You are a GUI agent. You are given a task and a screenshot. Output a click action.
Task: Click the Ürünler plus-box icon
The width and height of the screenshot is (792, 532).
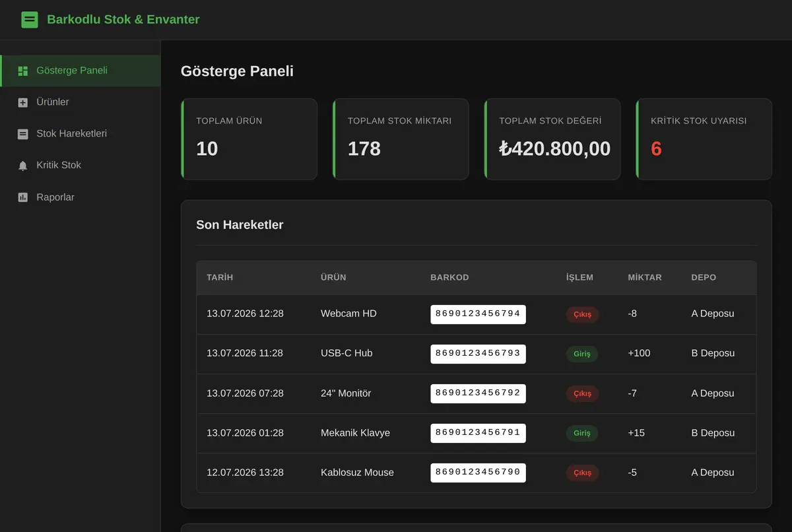pos(23,102)
